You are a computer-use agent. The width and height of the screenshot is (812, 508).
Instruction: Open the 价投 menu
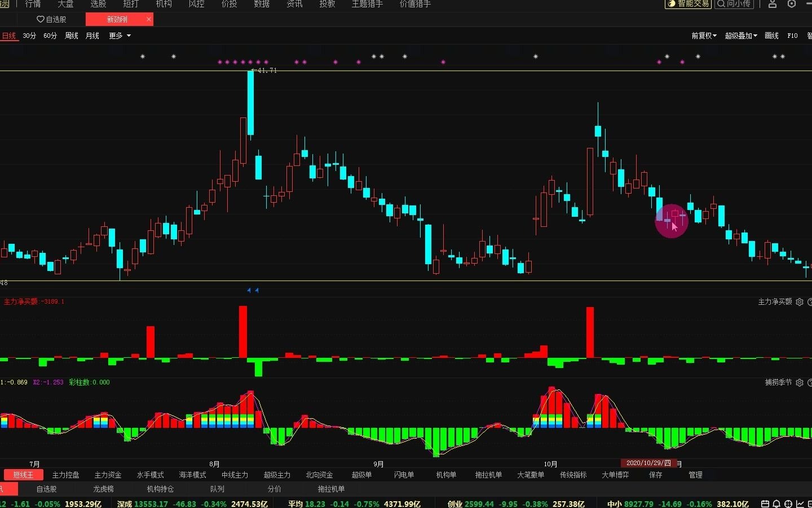click(x=229, y=4)
